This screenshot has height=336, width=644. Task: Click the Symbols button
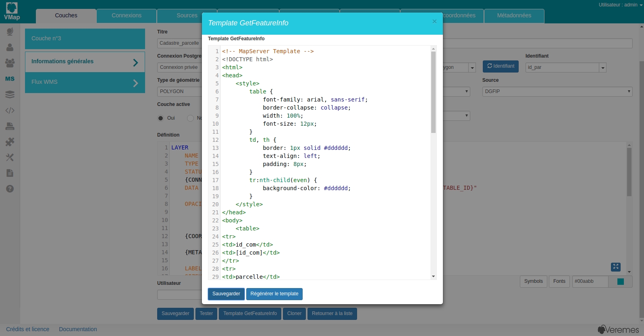click(534, 282)
